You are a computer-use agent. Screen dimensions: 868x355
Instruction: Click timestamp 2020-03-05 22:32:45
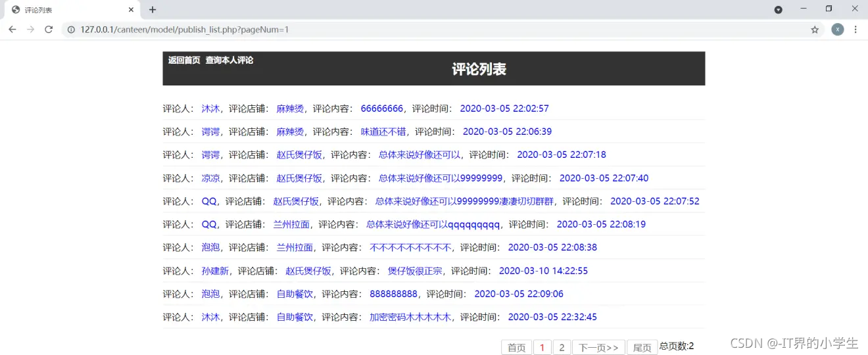tap(552, 317)
